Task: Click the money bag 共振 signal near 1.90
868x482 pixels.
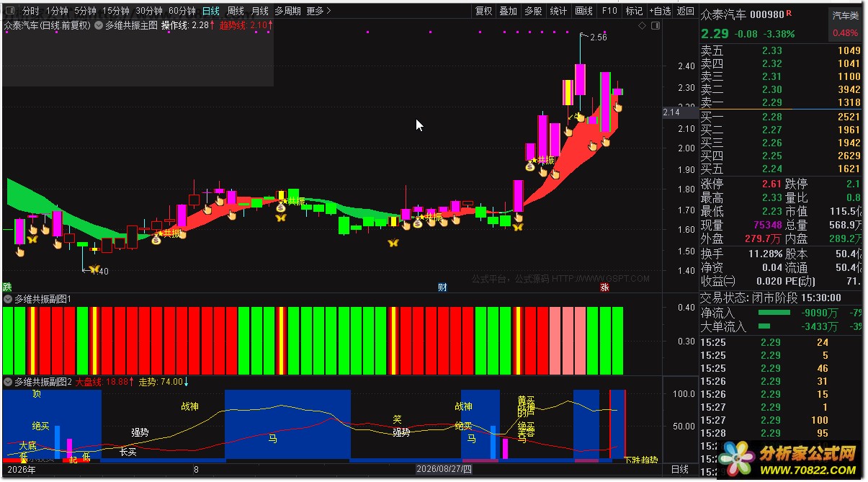Action: [529, 166]
